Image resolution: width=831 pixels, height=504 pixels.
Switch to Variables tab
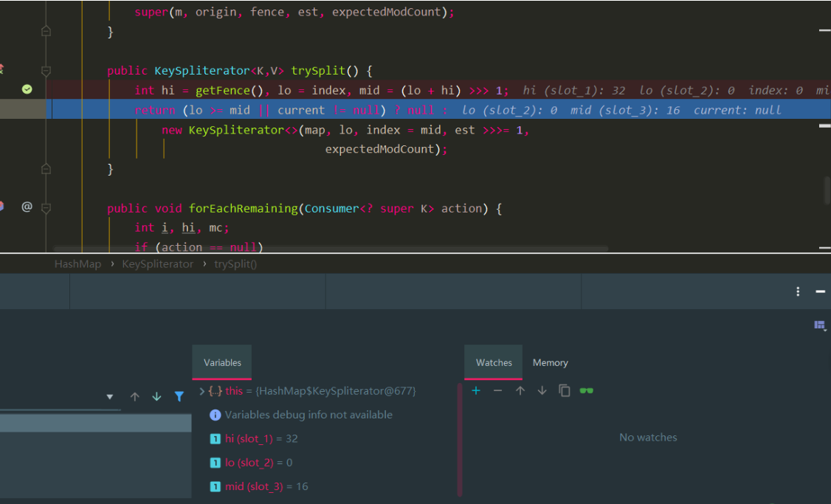[222, 362]
